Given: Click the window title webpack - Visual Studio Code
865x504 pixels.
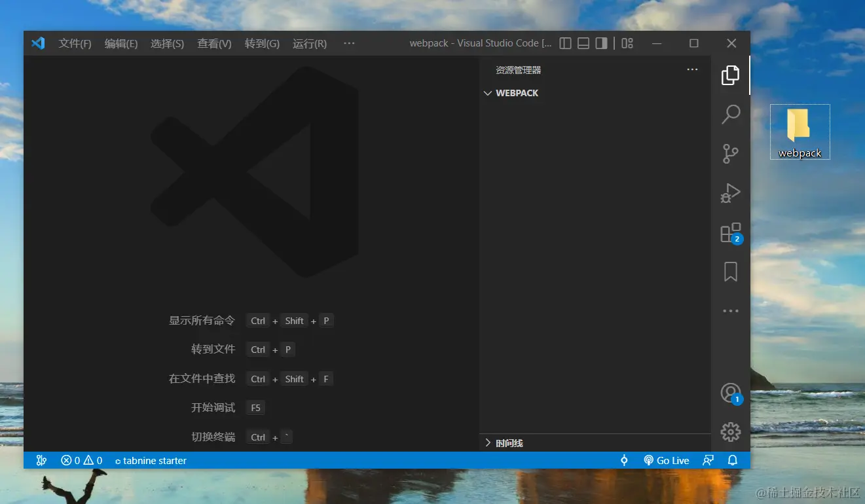Looking at the screenshot, I should 481,43.
